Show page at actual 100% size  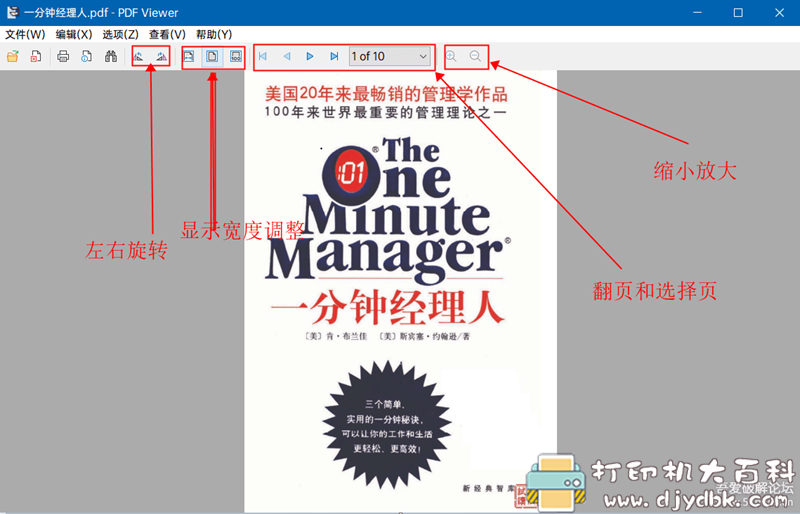coord(236,56)
